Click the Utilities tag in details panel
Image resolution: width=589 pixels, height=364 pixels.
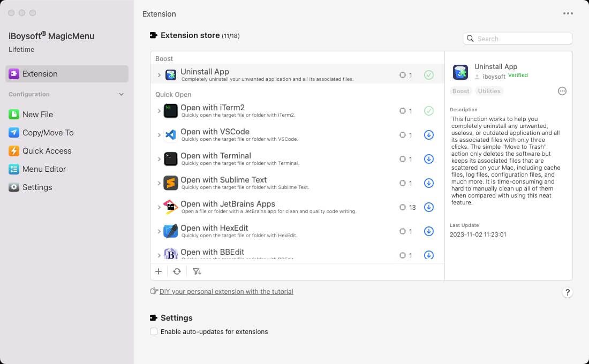[489, 91]
